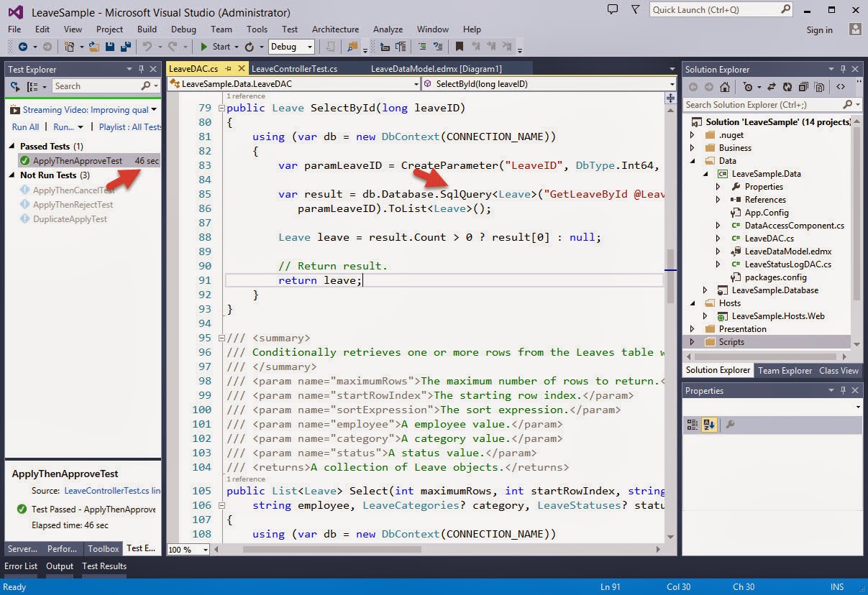
Task: Toggle a bookmark with the Bookmark icon
Action: pos(459,47)
